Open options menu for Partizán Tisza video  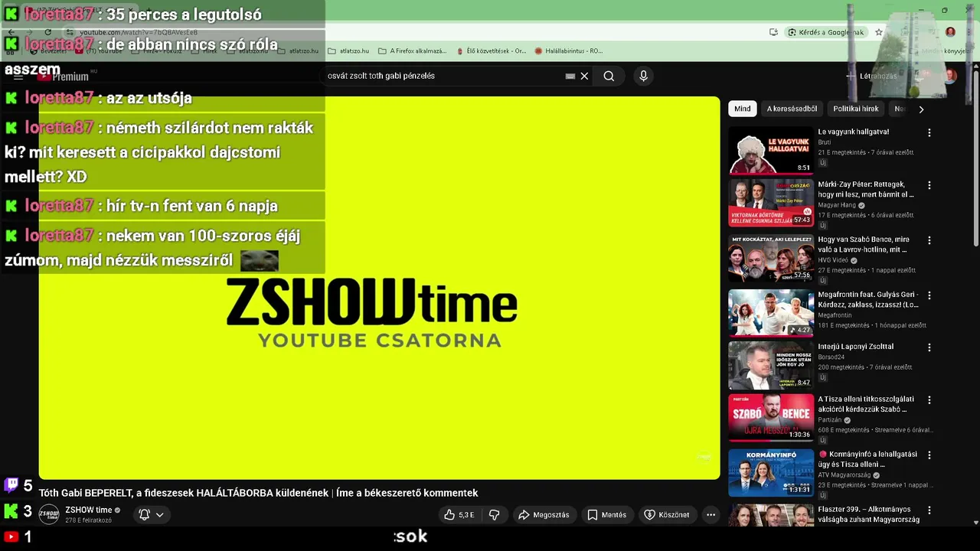click(x=929, y=400)
